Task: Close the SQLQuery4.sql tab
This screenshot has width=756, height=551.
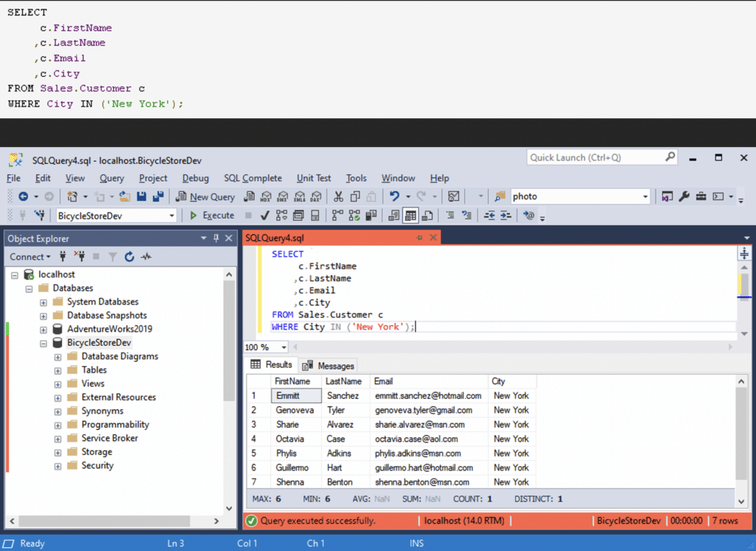Action: pyautogui.click(x=433, y=237)
